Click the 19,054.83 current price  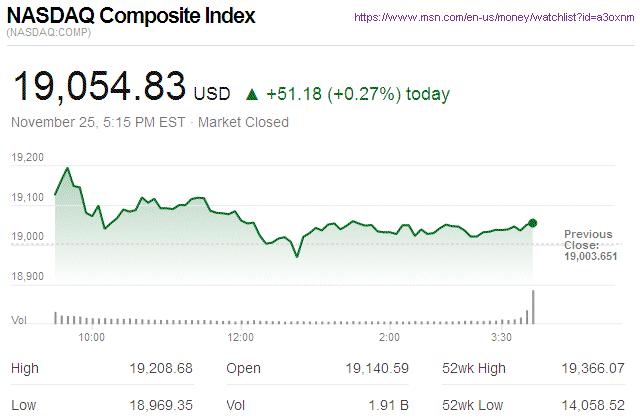tap(98, 87)
